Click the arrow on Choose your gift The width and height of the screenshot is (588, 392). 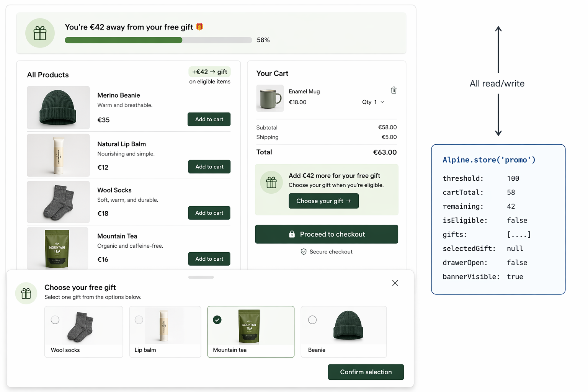click(x=348, y=201)
